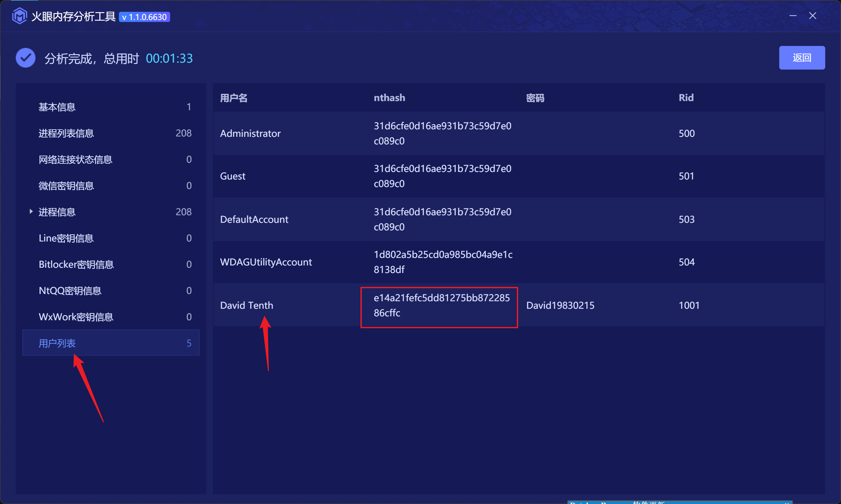Select Line密钥信息 in sidebar
This screenshot has width=841, height=504.
(66, 238)
